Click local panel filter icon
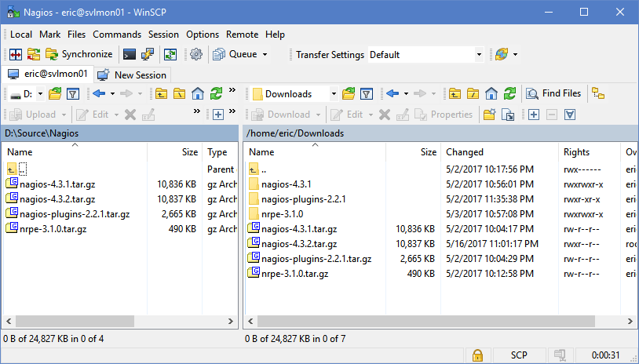The height and width of the screenshot is (364, 639). click(73, 94)
